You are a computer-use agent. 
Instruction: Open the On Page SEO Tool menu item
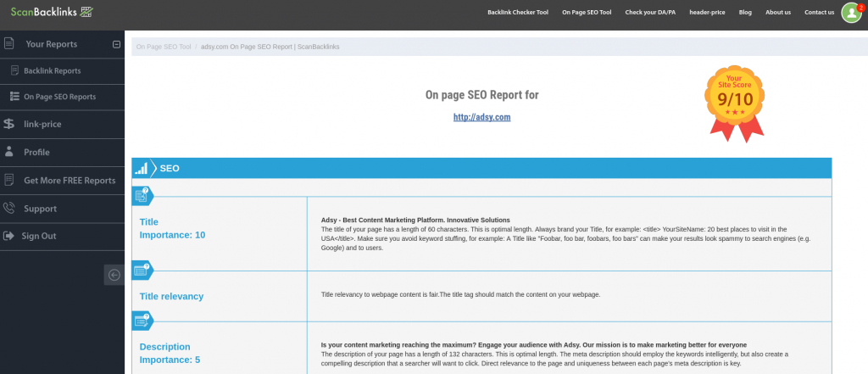587,12
